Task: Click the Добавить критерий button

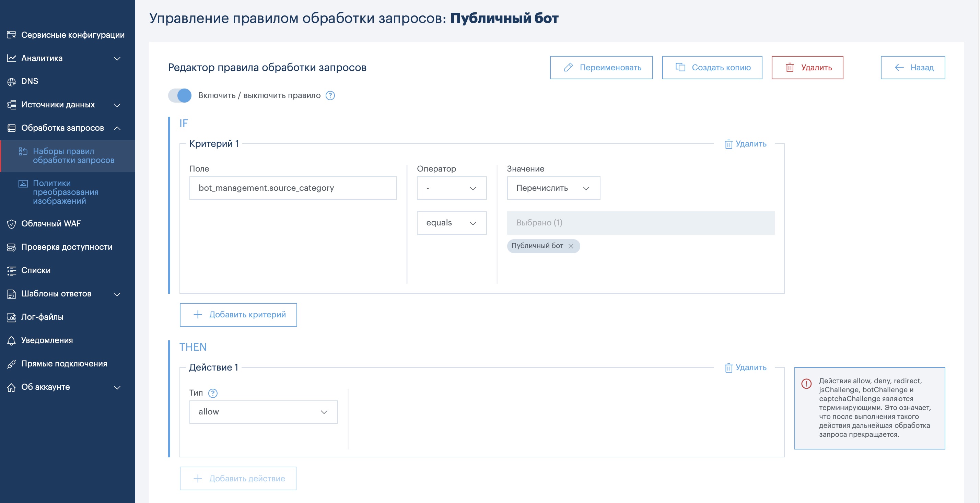Action: tap(238, 315)
